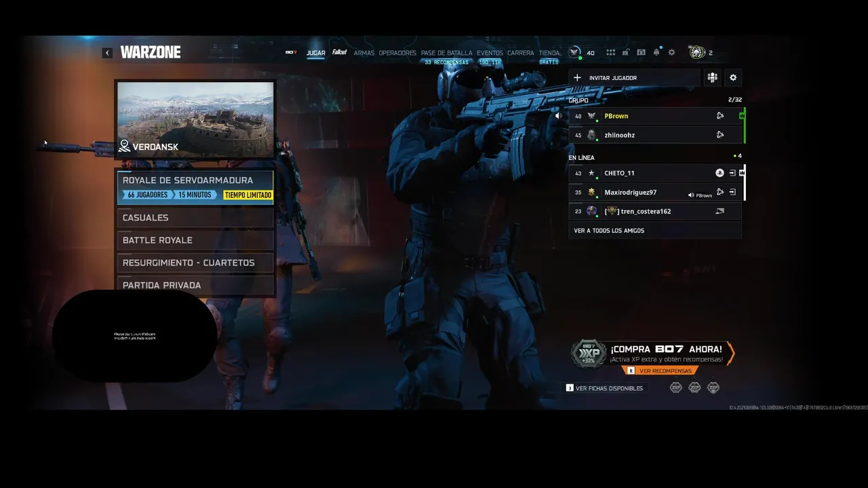Expand the orange arrow on Compra BO7 banner
The width and height of the screenshot is (868, 488).
click(x=730, y=354)
